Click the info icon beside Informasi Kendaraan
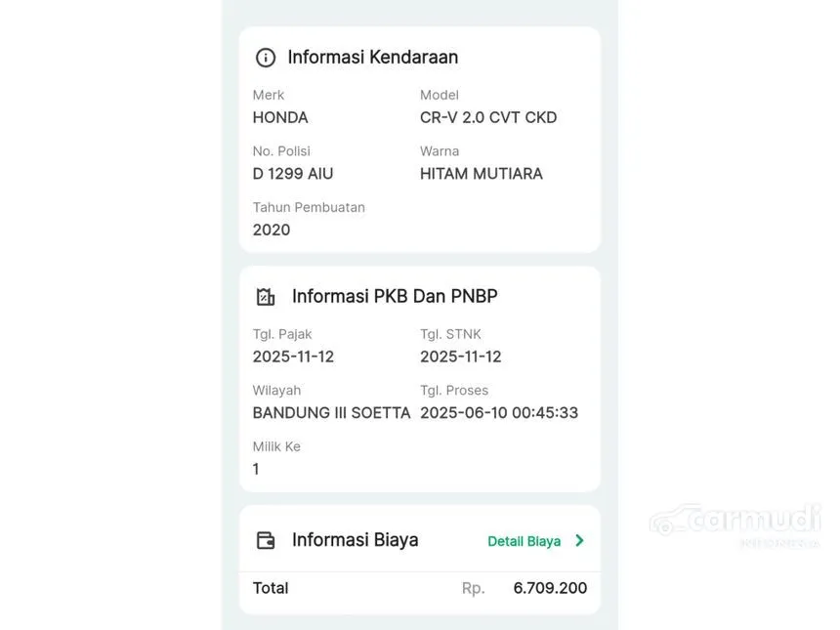 (265, 58)
